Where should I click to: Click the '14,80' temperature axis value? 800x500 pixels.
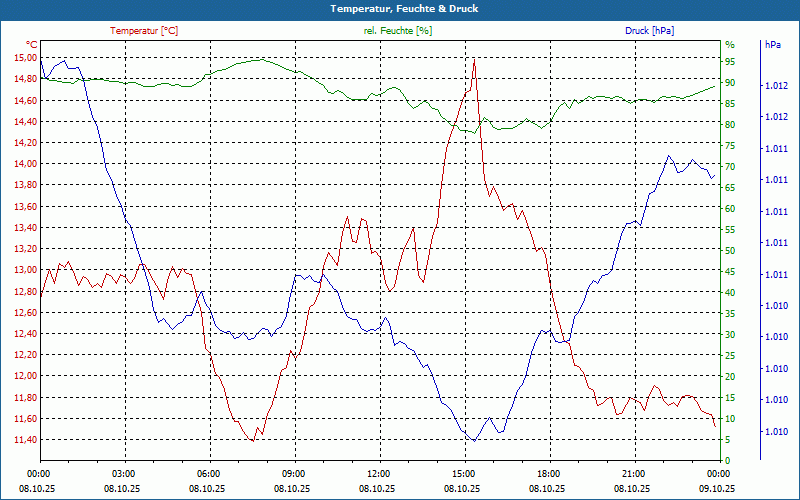[x=26, y=79]
